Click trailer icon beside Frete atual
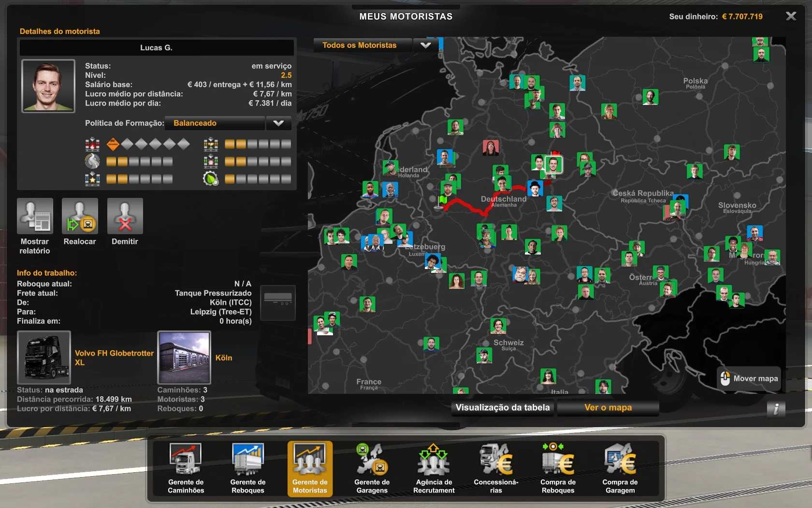812x508 pixels. pos(278,303)
